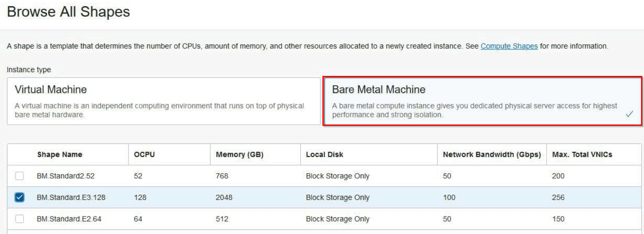Select the BM.Standard.E2.64 shape name
Screen dimensions: 644x234
pyautogui.click(x=69, y=219)
